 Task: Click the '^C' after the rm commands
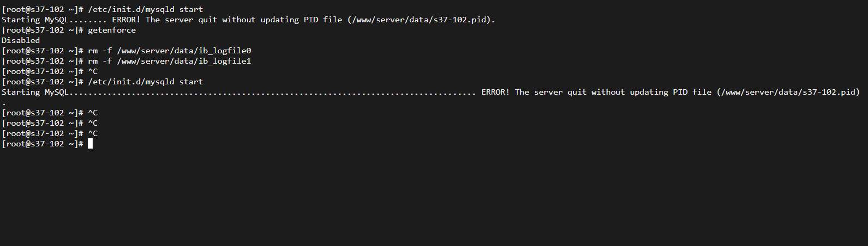tap(93, 71)
